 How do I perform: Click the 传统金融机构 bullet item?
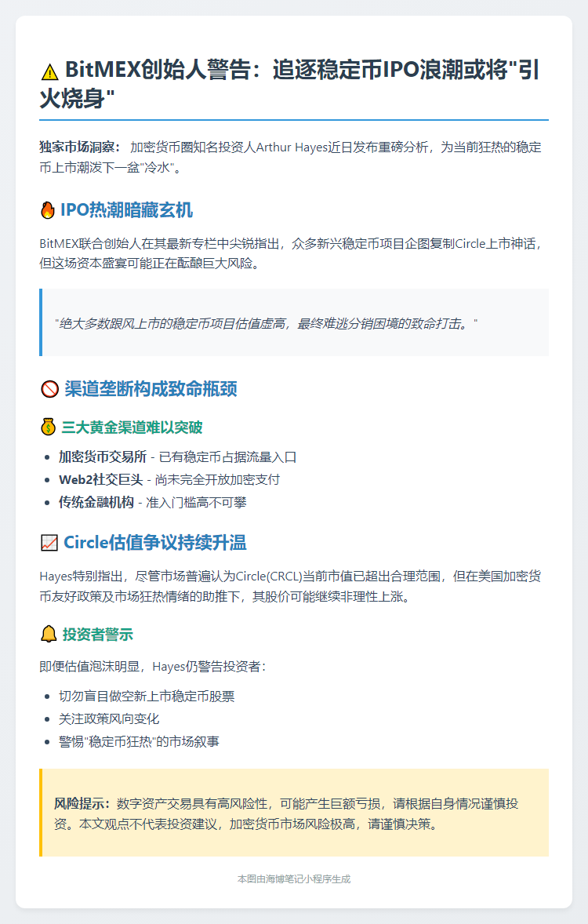pyautogui.click(x=153, y=503)
